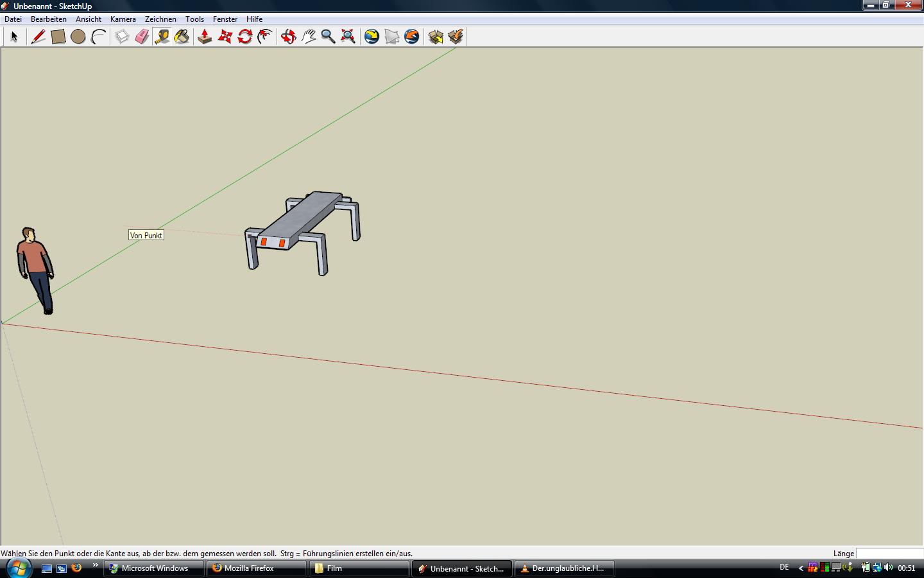Pick the Arc drawing tool
Viewport: 924px width, 578px height.
[98, 37]
